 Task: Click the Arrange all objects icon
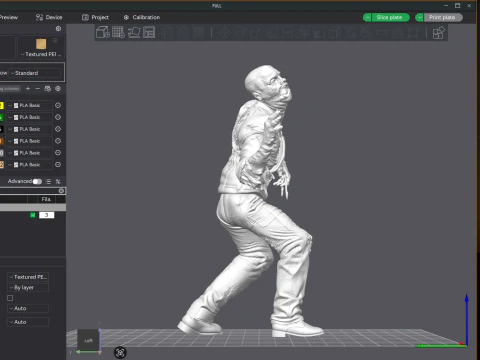coord(149,32)
